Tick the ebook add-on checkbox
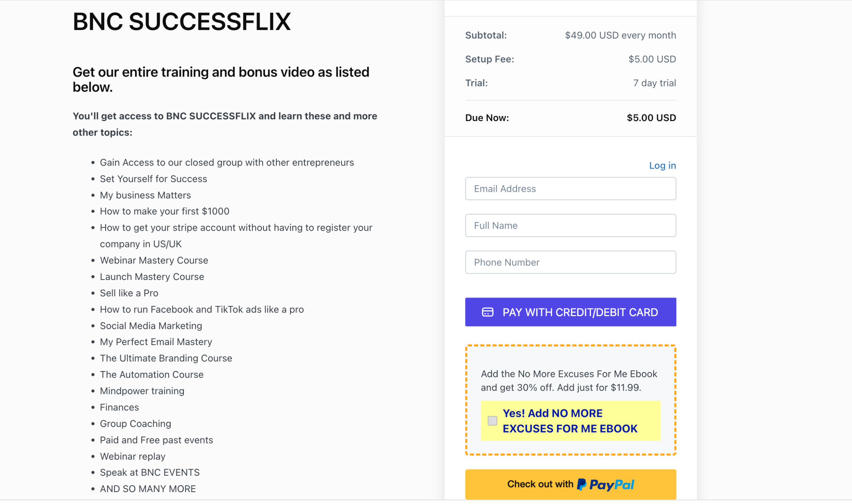The image size is (852, 504). pyautogui.click(x=492, y=421)
